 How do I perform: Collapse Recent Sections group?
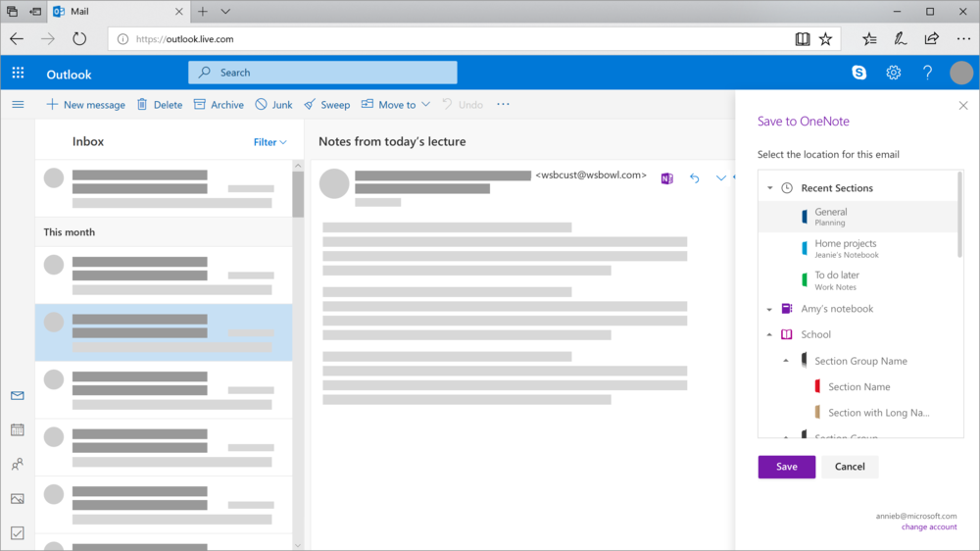(x=770, y=187)
